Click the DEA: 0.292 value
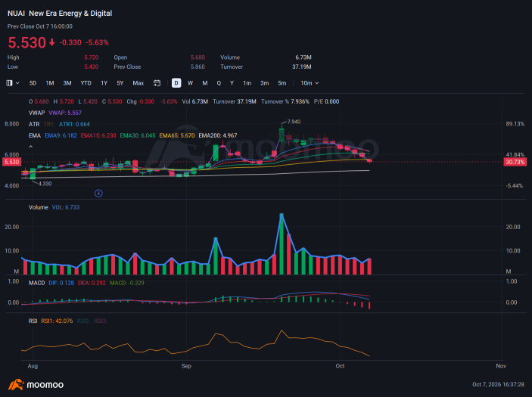Screen dimensions: 532x397 (92, 283)
